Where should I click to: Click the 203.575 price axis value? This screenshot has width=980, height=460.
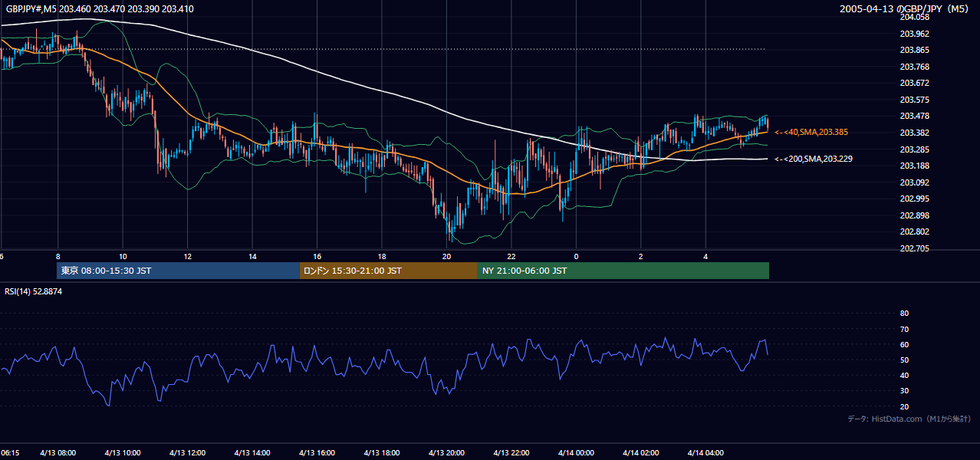click(x=914, y=100)
